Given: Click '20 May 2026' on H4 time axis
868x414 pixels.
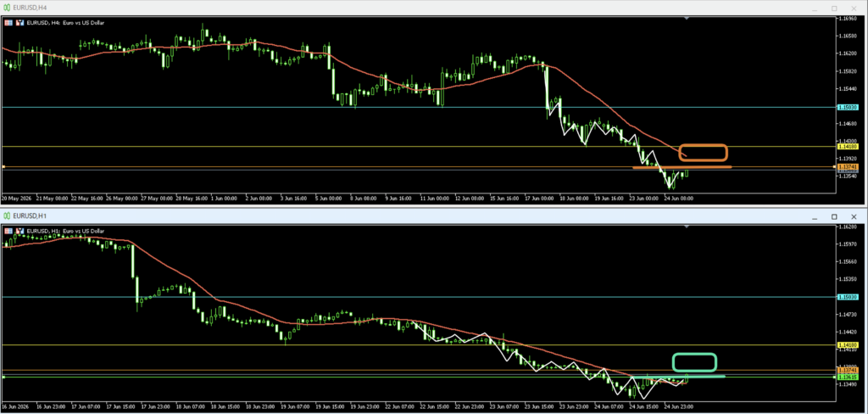Looking at the screenshot, I should coord(17,198).
